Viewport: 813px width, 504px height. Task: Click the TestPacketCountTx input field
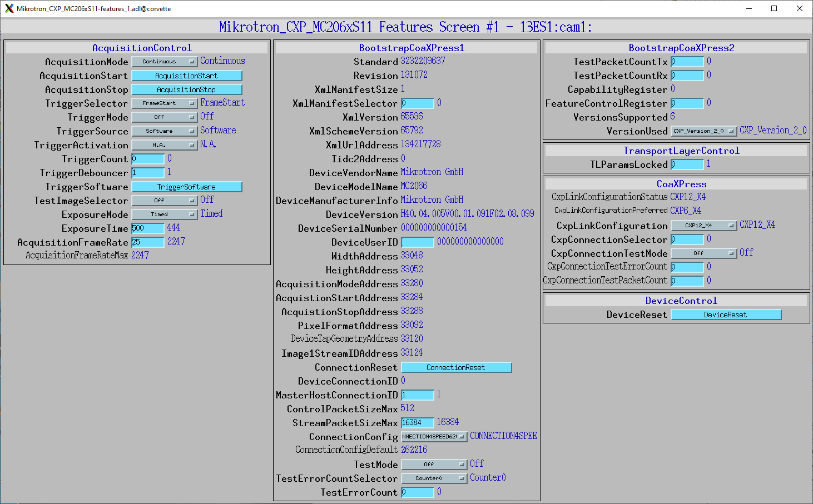click(687, 62)
